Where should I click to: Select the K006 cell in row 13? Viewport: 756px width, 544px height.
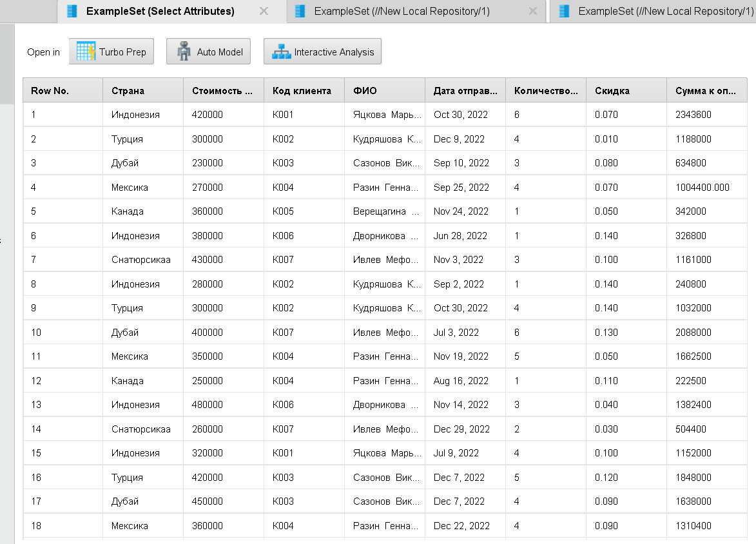(304, 405)
